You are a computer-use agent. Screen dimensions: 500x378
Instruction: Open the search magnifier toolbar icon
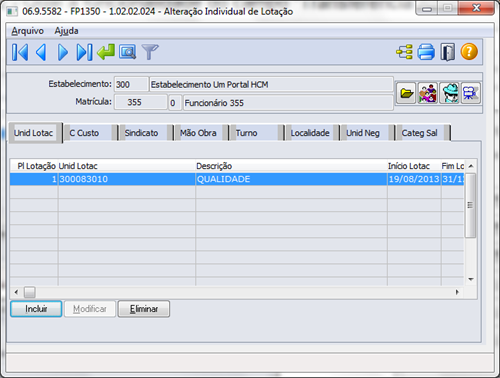tap(127, 52)
